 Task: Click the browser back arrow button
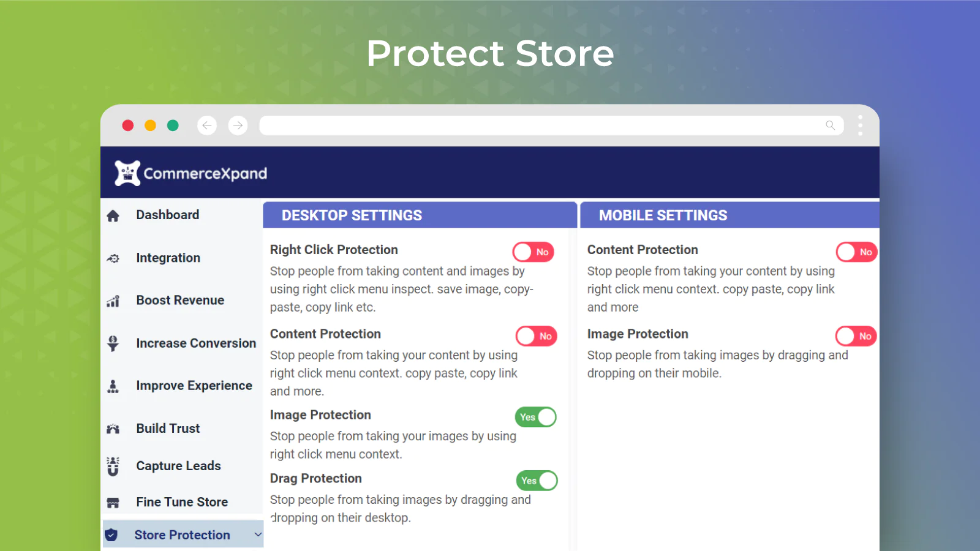coord(207,126)
